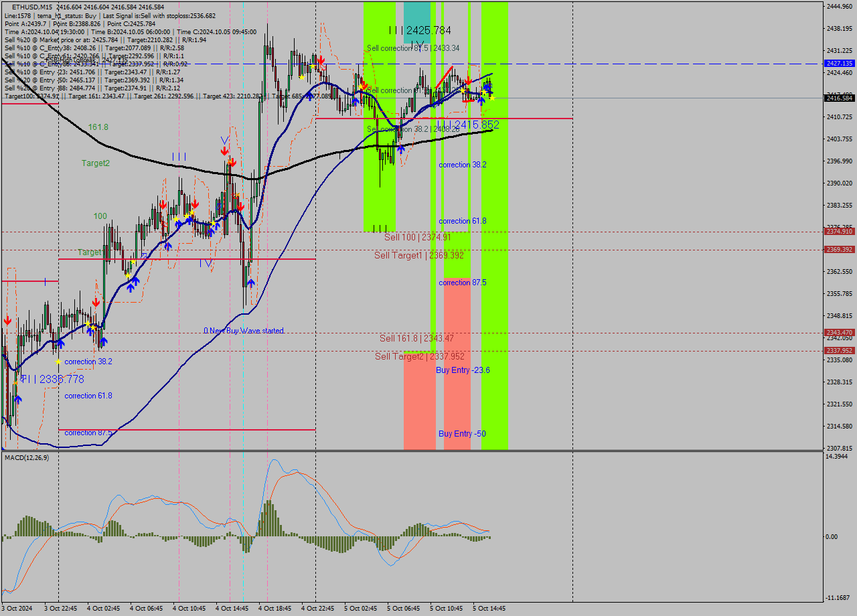Click the 2321.550 price axis label
This screenshot has width=857, height=616.
coord(840,404)
